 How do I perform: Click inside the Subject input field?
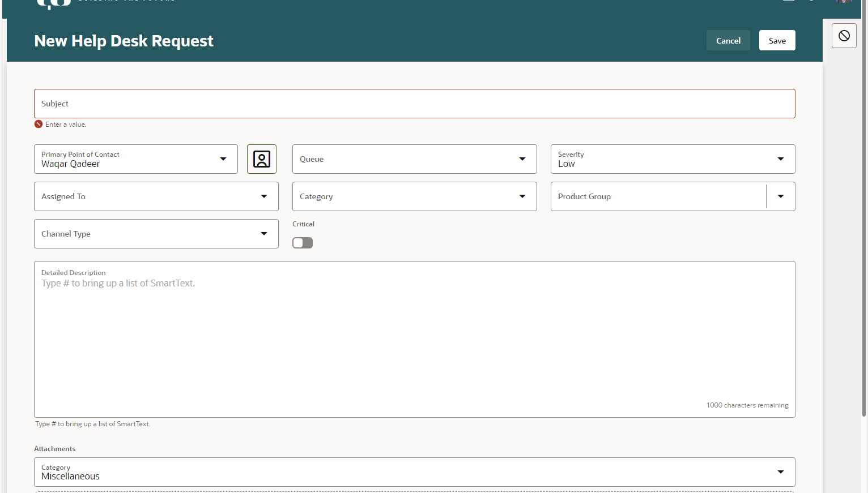click(x=414, y=104)
